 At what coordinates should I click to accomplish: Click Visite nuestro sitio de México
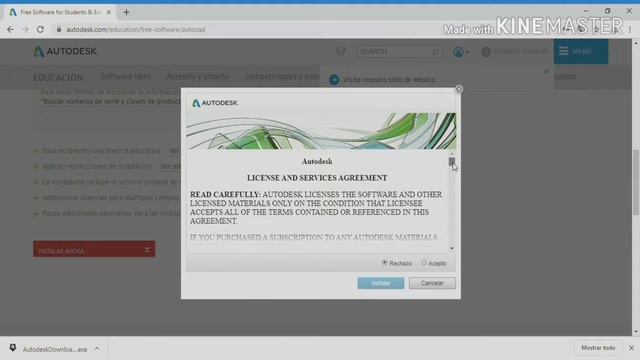[x=389, y=80]
